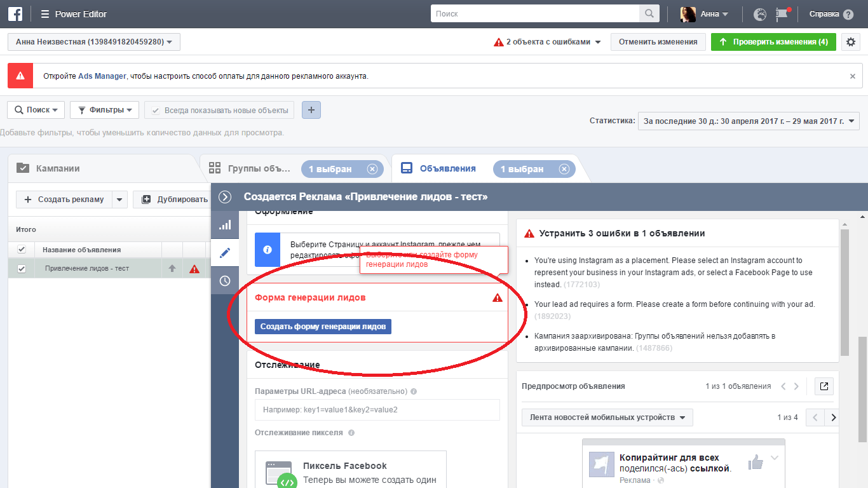Click the Facebook logo icon
This screenshot has height=488, width=868.
(16, 13)
